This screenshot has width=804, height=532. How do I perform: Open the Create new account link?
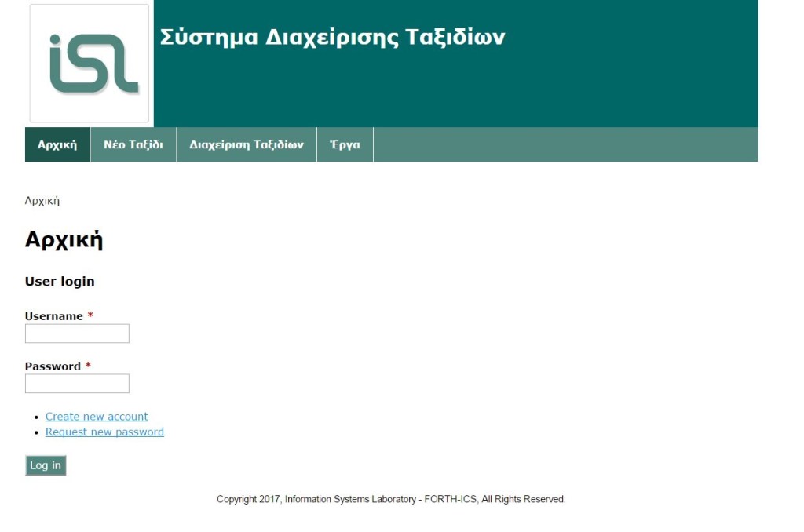[97, 417]
